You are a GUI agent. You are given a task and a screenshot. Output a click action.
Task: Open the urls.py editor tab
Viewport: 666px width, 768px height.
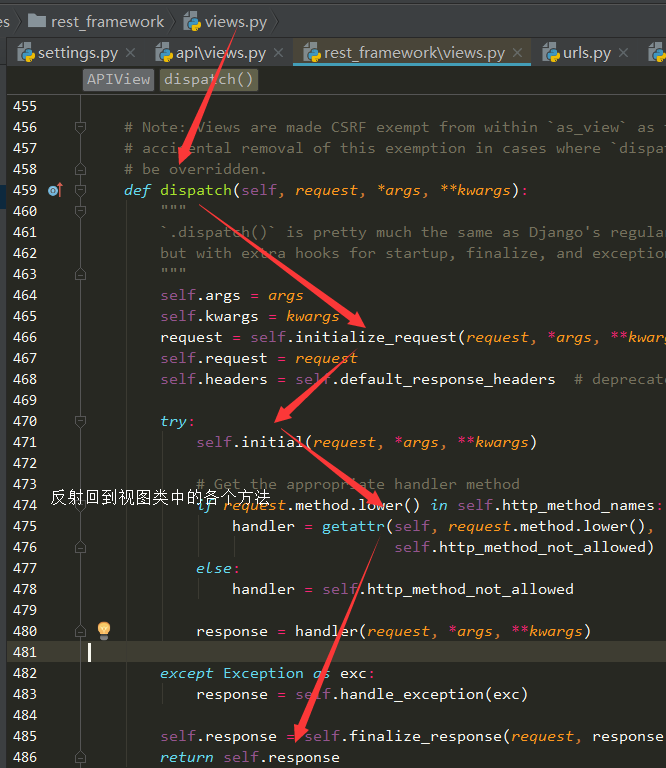point(586,52)
